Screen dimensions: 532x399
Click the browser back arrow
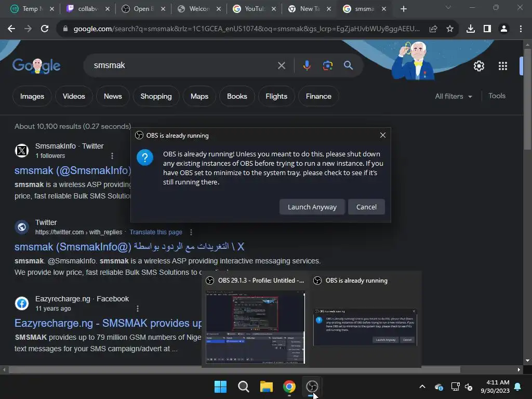(11, 29)
